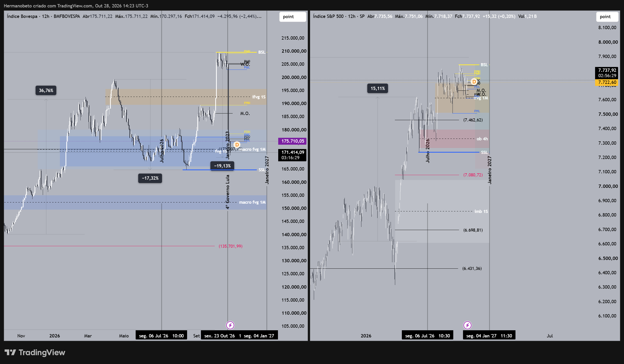Screen dimensions: 624x364
Task: Click the lightning event icon on Bovespa chart
Action: tap(230, 325)
